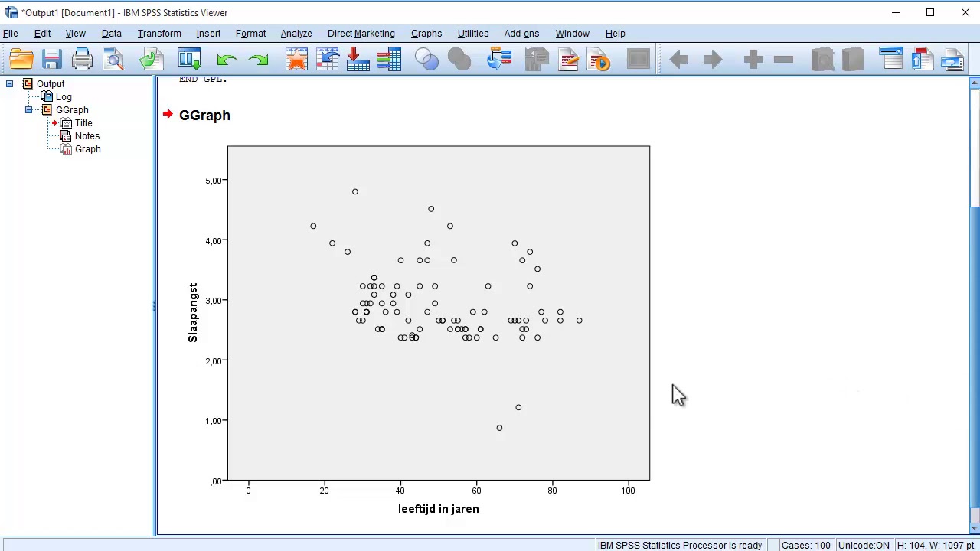Click the Demote right arrow icon

[712, 60]
